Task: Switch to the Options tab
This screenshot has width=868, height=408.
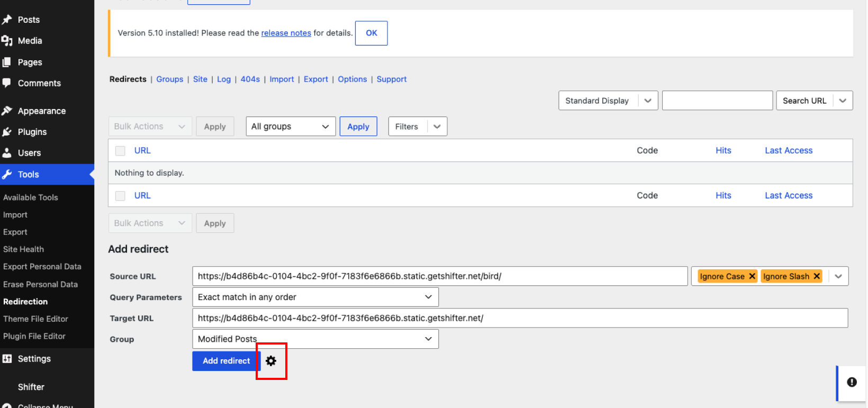Action: tap(352, 79)
